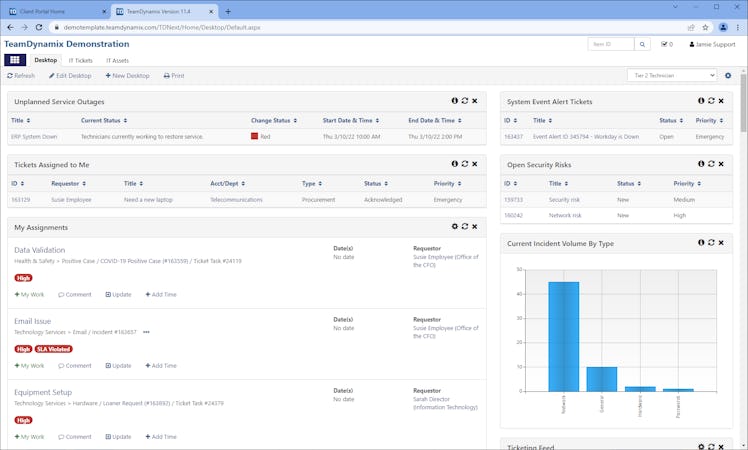Screen dimensions: 748x450
Task: Open the checked items counter showing 0
Action: [x=667, y=44]
